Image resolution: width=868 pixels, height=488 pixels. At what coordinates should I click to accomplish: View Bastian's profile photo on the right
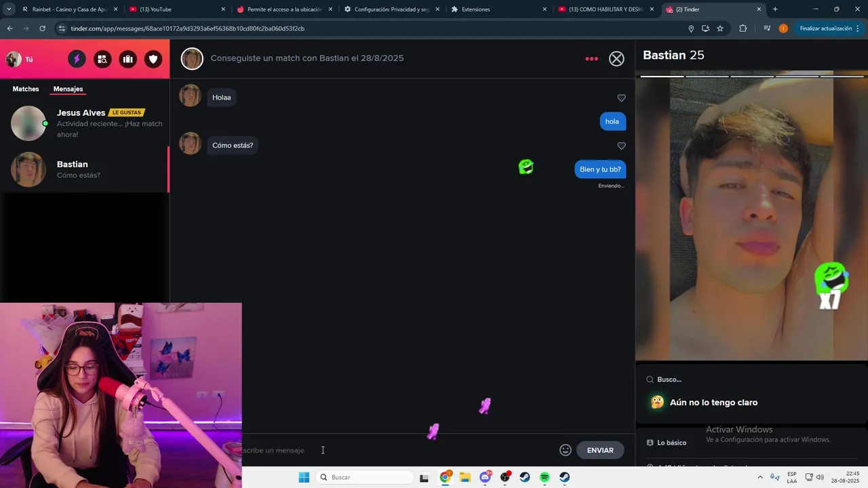(751, 217)
